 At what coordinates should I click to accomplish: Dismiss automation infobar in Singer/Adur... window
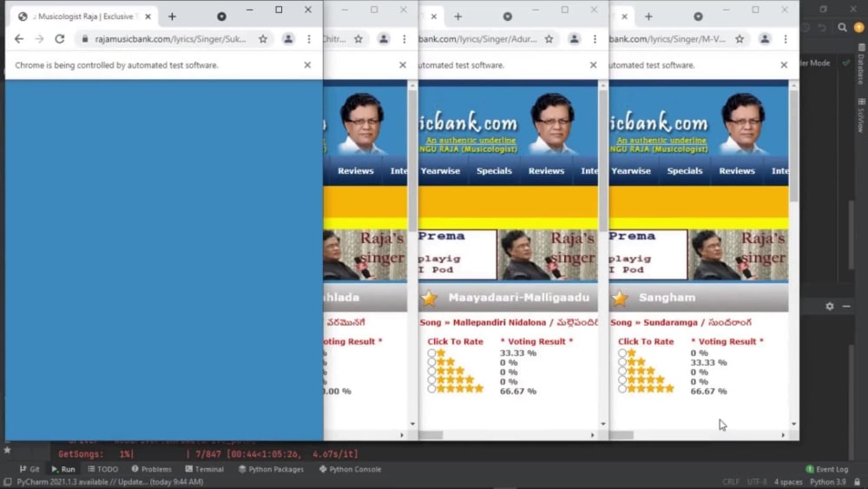tap(594, 65)
